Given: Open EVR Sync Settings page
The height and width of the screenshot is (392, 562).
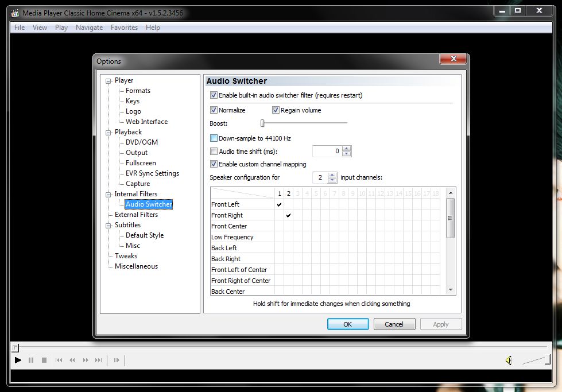Looking at the screenshot, I should coord(152,173).
